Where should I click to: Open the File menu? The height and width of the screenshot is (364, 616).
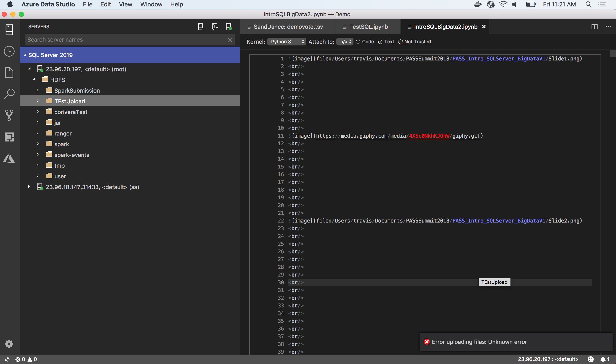click(x=88, y=5)
